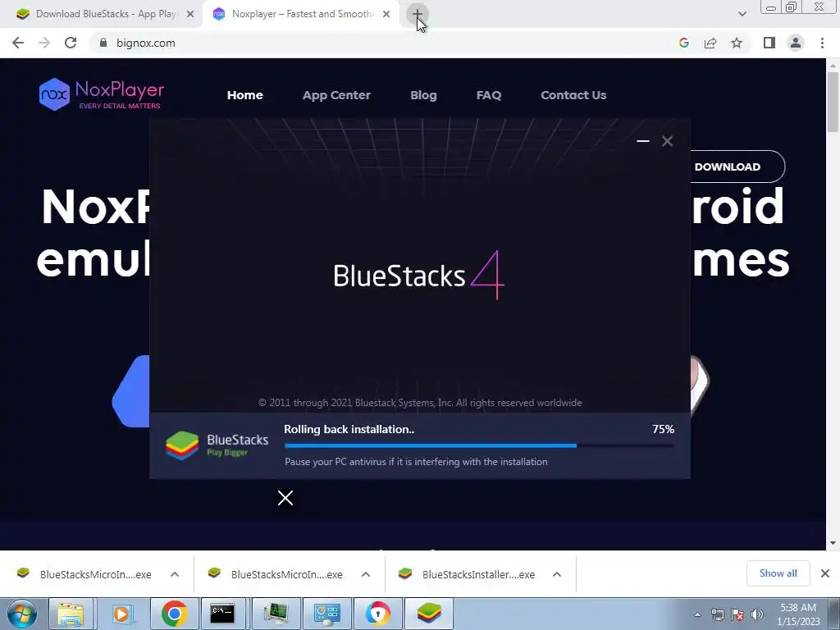Click the installation progress bar
This screenshot has height=630, width=840.
[x=479, y=445]
